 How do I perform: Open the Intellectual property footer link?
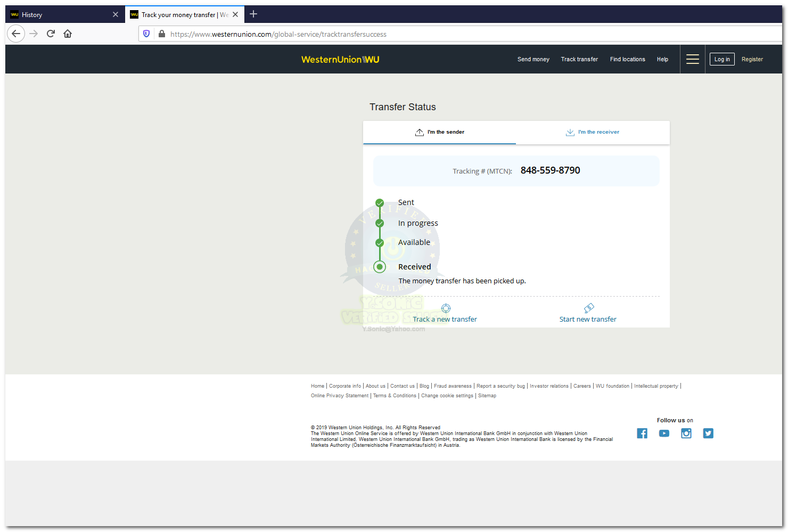tap(656, 386)
